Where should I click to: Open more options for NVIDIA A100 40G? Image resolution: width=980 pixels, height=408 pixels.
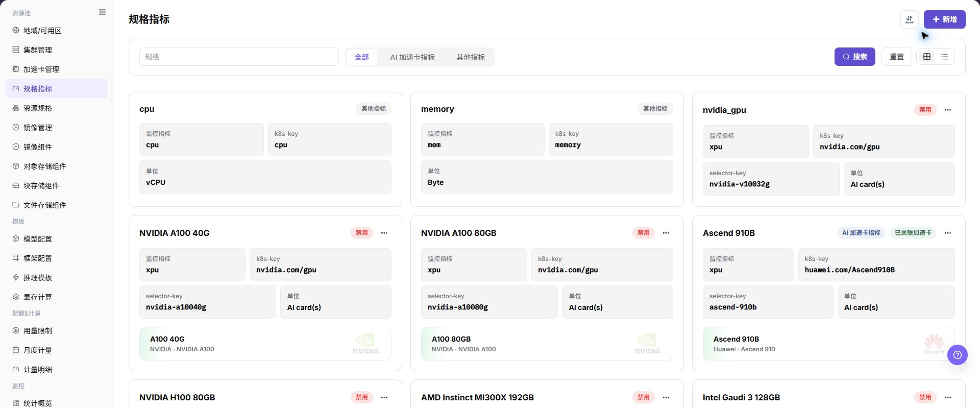pos(384,233)
